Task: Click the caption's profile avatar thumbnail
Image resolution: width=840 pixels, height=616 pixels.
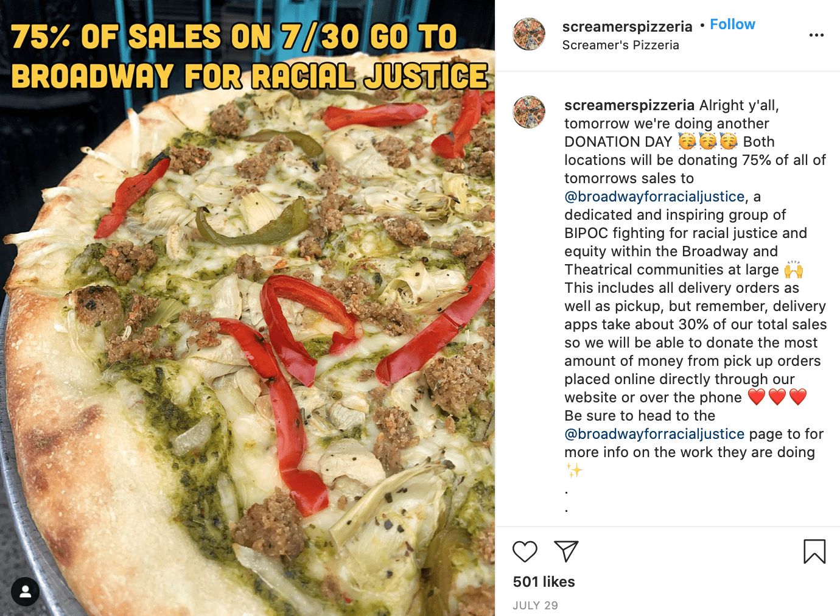Action: [x=529, y=112]
